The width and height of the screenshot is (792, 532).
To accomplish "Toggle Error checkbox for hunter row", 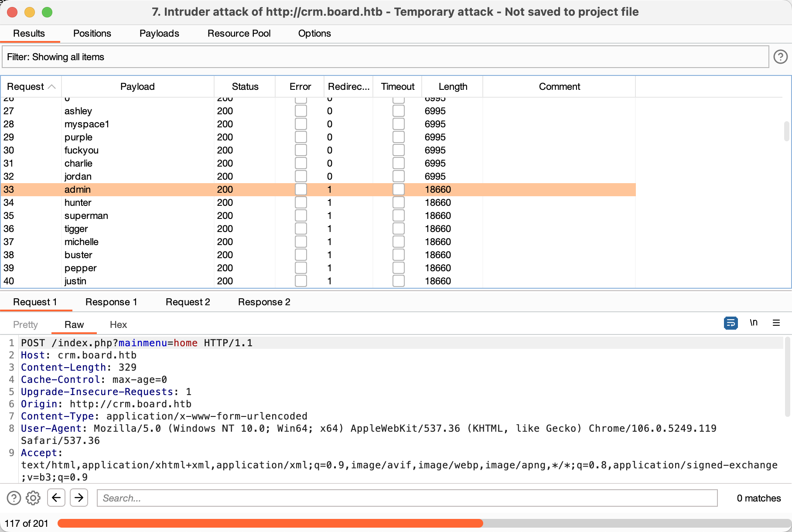I will point(300,203).
